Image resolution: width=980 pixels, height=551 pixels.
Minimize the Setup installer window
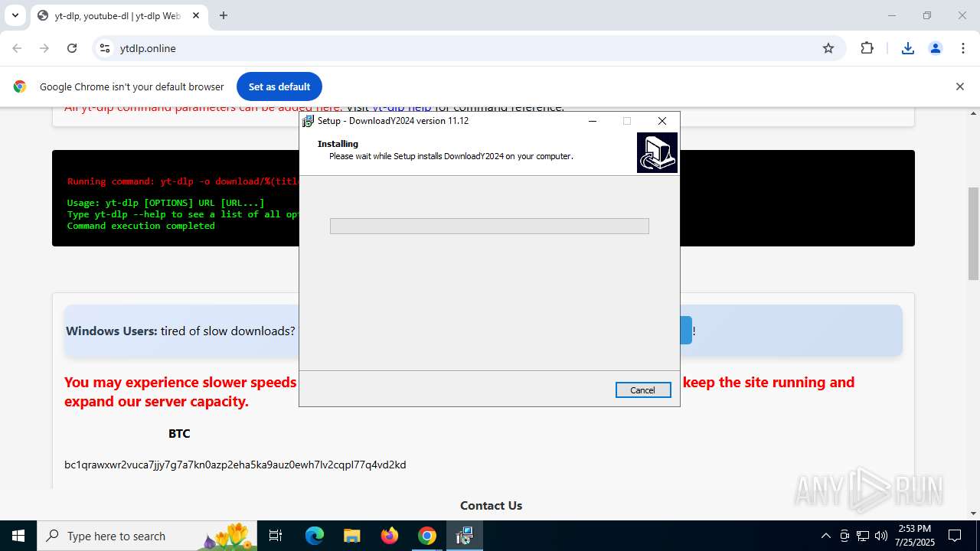click(x=592, y=121)
